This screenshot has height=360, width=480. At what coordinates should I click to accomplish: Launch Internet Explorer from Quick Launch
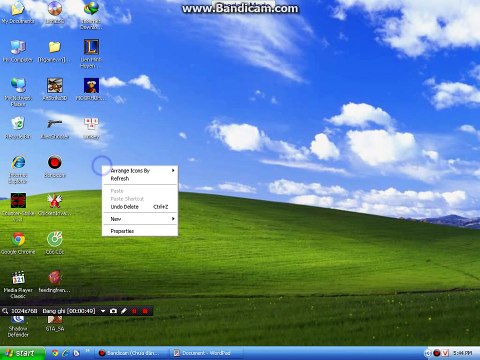click(x=66, y=353)
